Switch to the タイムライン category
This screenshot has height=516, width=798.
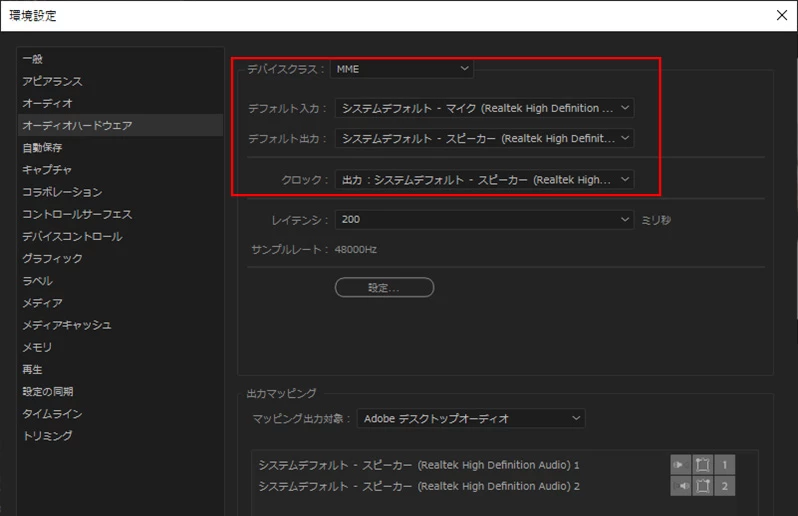(x=120, y=414)
